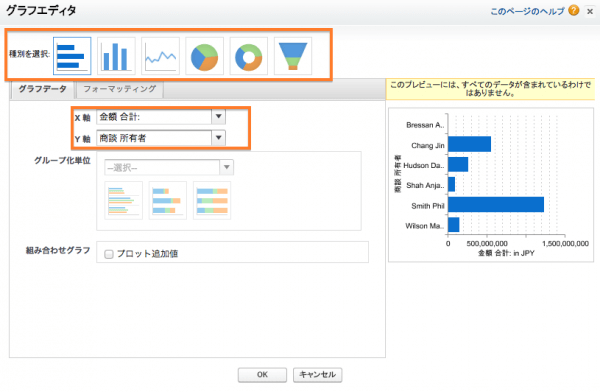Click the 種別を選択 label
The height and width of the screenshot is (392, 600).
(29, 54)
